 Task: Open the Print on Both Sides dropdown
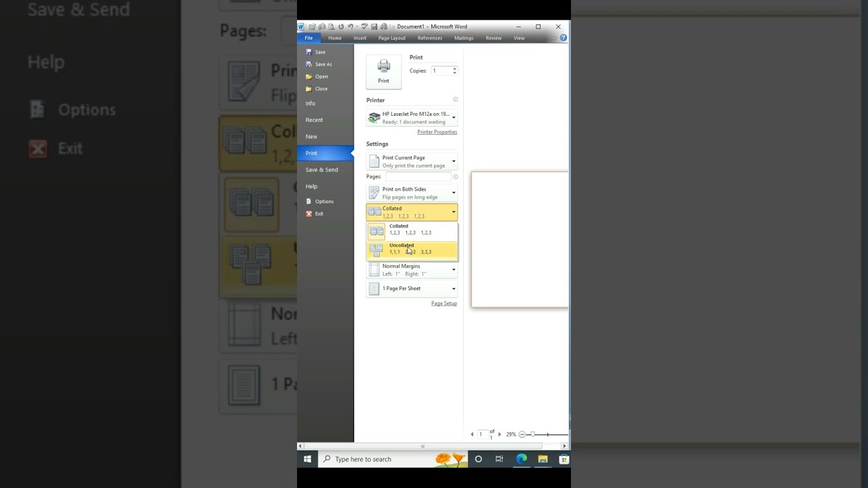coord(412,193)
